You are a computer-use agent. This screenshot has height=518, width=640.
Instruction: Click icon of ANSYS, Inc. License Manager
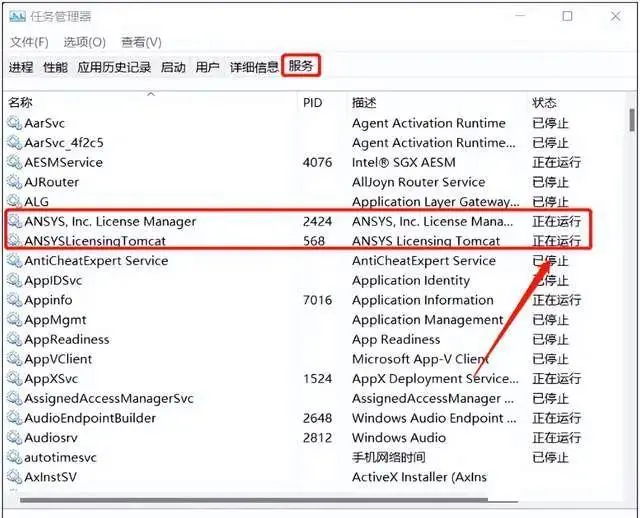click(14, 221)
